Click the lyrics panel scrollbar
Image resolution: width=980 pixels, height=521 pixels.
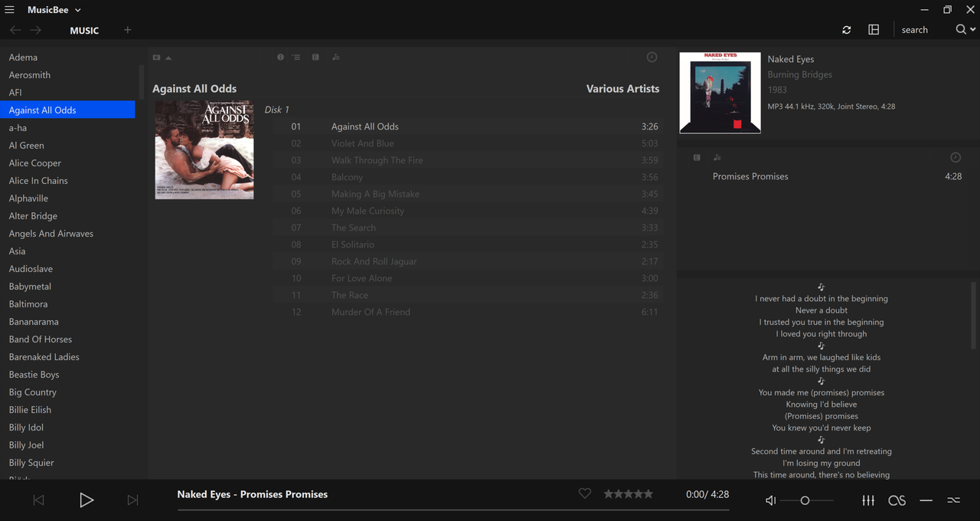click(974, 315)
